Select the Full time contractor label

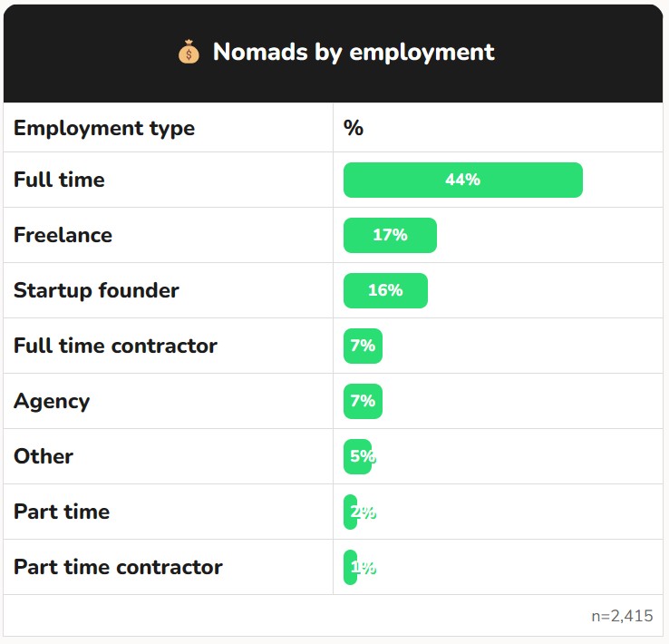point(115,346)
